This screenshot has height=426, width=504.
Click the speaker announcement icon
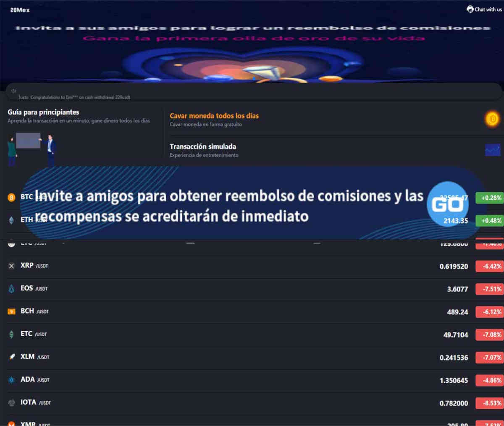[13, 91]
